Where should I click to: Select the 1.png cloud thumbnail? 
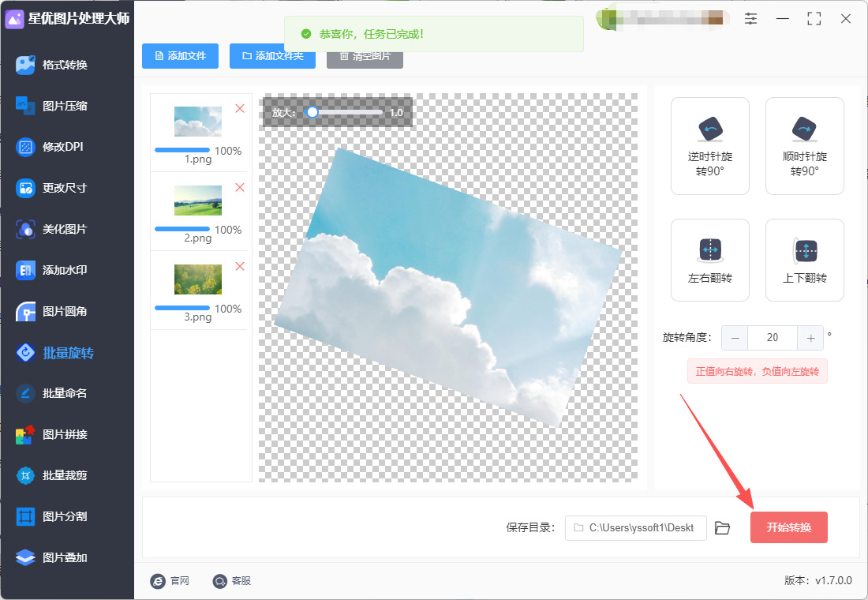(197, 122)
